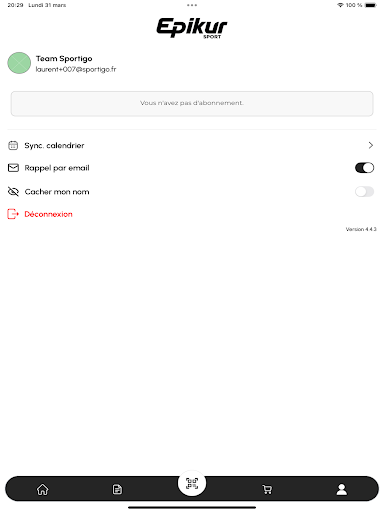Screen dimensions: 384x512
Task: Tap the green profile avatar
Action: click(19, 63)
